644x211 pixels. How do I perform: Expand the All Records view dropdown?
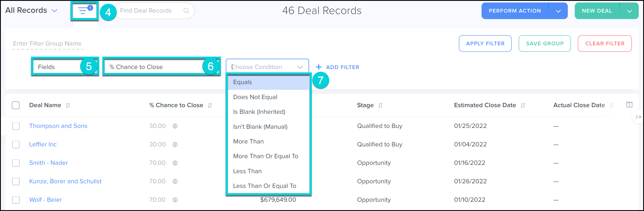pyautogui.click(x=55, y=10)
